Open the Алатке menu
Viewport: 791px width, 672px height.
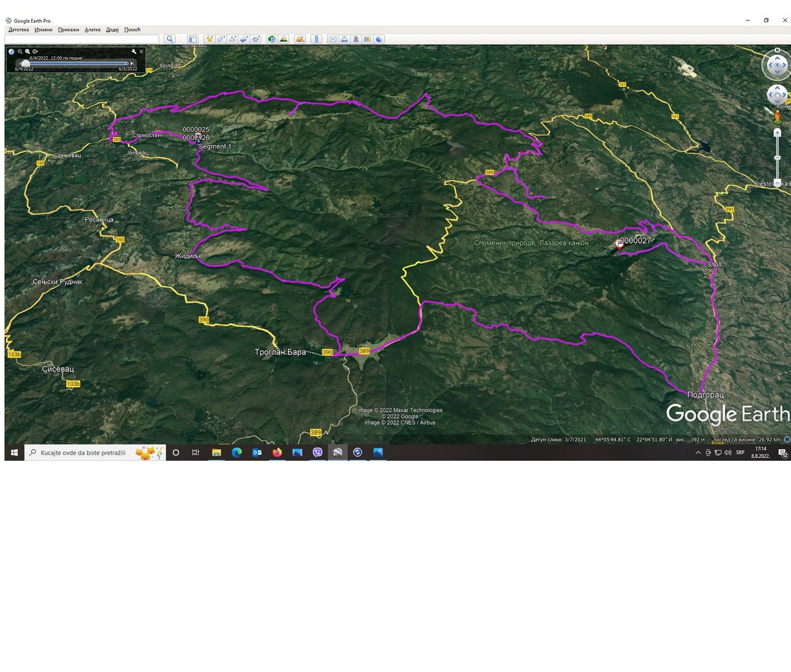click(x=93, y=30)
